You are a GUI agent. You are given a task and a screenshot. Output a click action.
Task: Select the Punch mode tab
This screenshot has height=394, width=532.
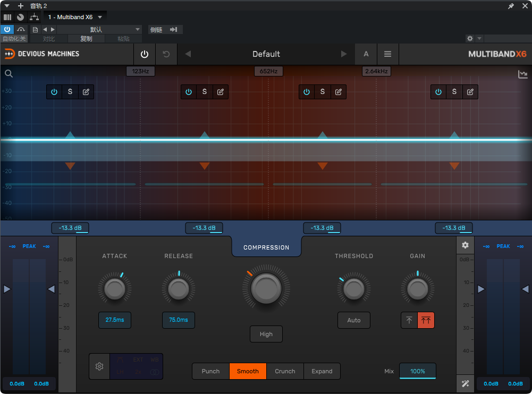click(x=210, y=371)
